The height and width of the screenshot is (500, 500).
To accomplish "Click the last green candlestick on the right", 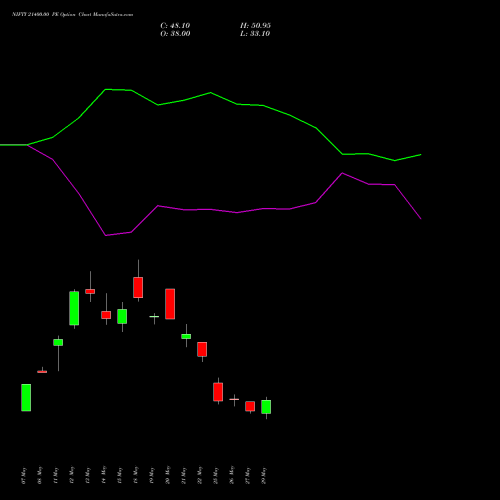I will [266, 407].
